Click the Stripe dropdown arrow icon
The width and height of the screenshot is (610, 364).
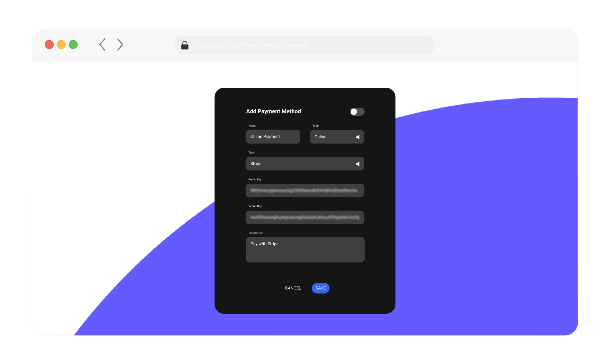click(358, 163)
